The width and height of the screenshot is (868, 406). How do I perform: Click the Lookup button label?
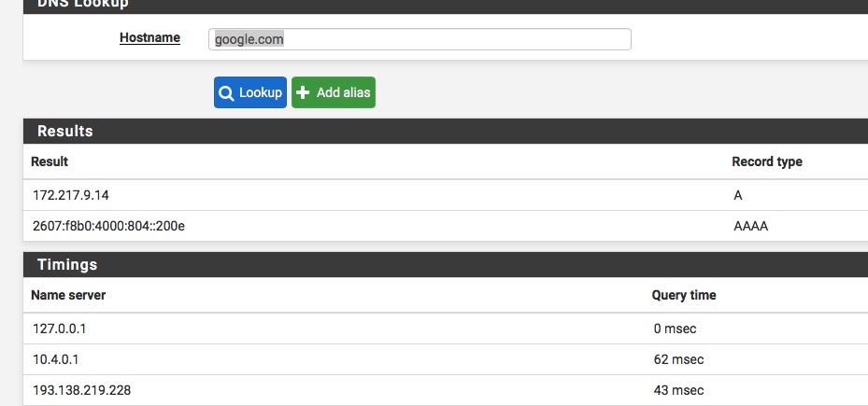click(261, 92)
